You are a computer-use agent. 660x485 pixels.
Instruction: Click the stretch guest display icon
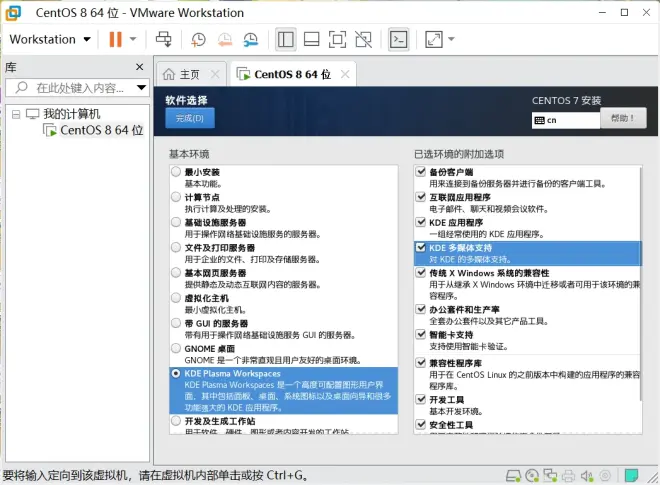click(x=434, y=40)
